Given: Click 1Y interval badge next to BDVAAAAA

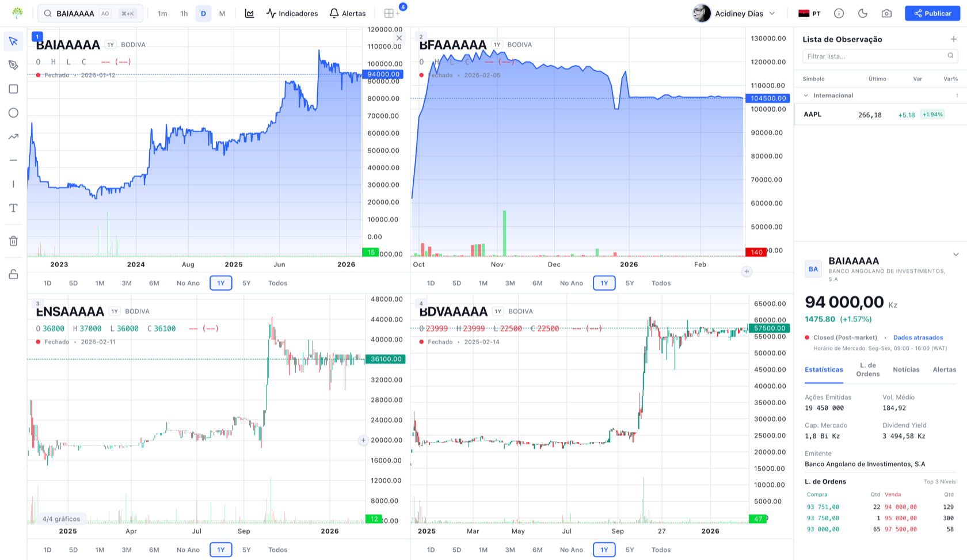Looking at the screenshot, I should point(498,311).
